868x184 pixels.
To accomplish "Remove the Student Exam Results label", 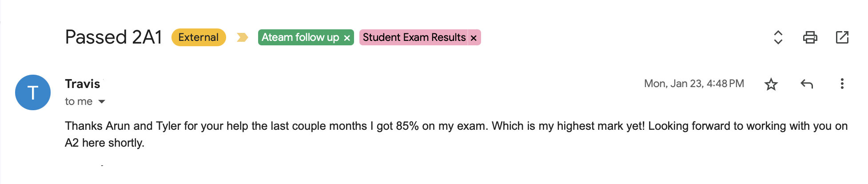I will point(474,38).
